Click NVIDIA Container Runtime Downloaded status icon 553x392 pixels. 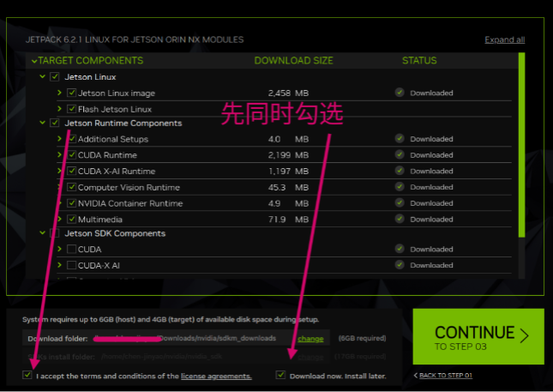[400, 203]
